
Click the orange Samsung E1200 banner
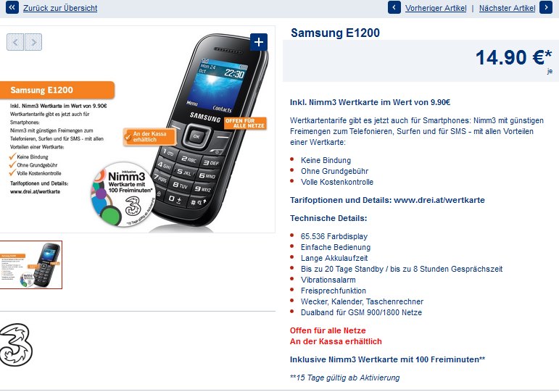[57, 90]
